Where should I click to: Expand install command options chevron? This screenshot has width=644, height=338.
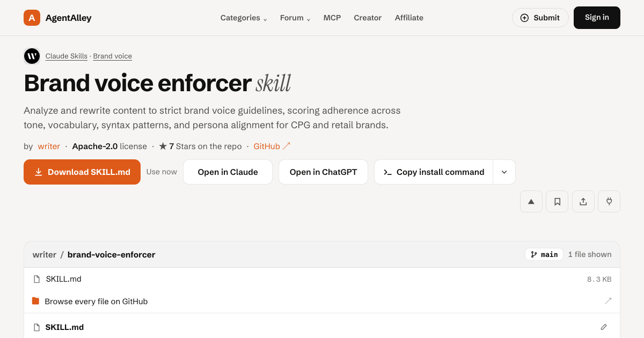(x=504, y=172)
